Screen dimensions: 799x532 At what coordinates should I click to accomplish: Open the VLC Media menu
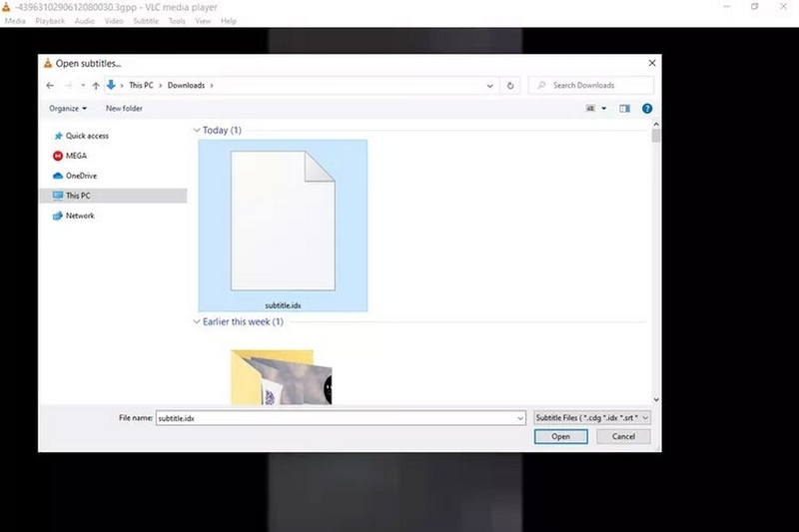point(15,21)
